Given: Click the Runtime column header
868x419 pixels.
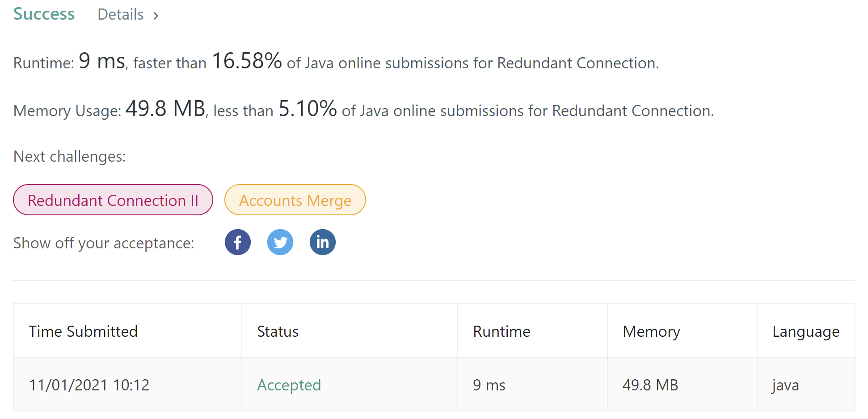Looking at the screenshot, I should pyautogui.click(x=501, y=331).
